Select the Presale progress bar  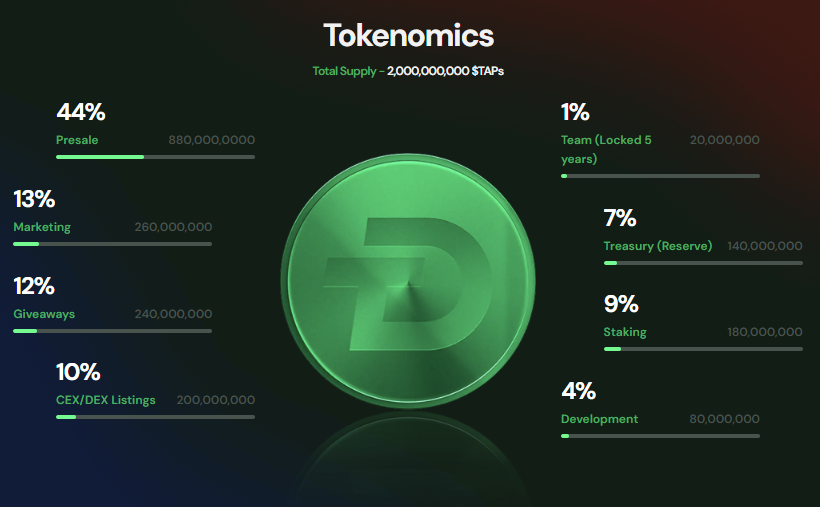pos(155,156)
